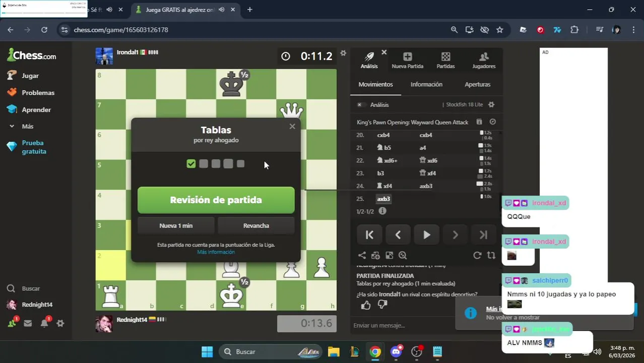The height and width of the screenshot is (363, 644).
Task: Bookmark this page with star icon
Action: [x=499, y=30]
